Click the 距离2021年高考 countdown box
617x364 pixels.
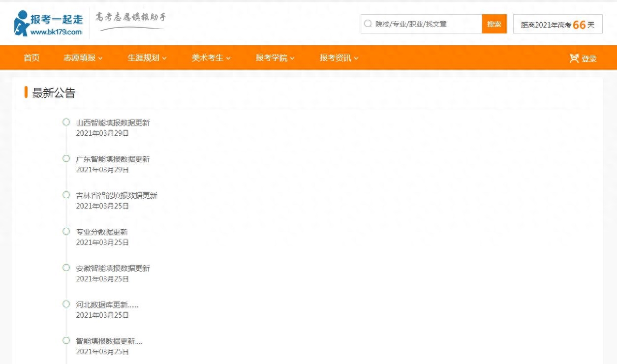(x=557, y=24)
